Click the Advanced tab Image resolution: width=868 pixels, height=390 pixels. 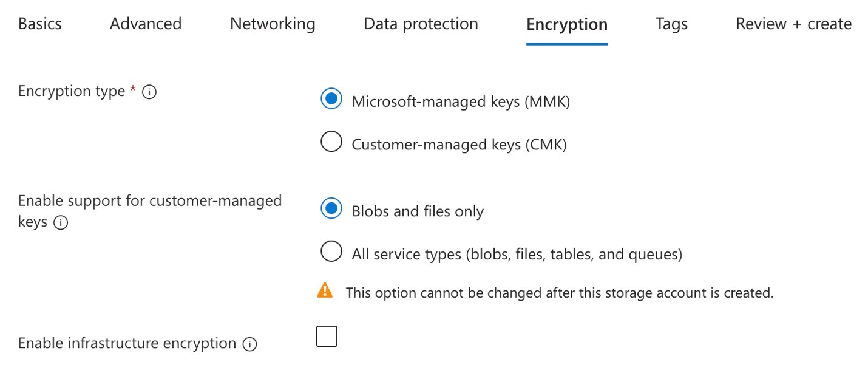tap(145, 24)
